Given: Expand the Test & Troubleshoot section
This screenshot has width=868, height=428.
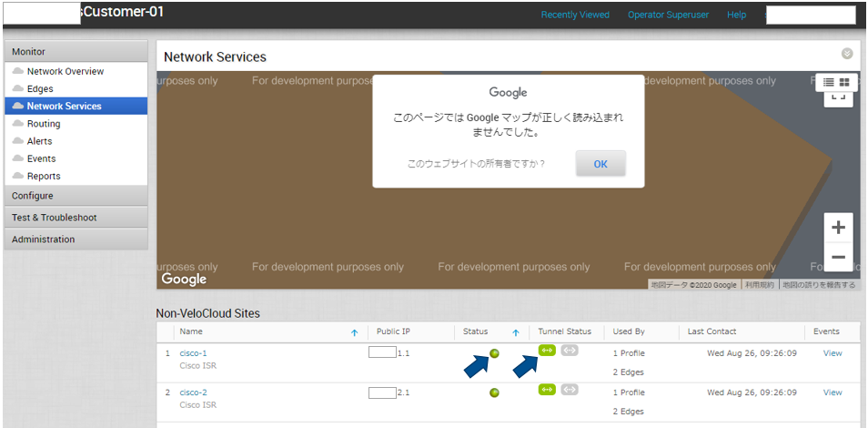Looking at the screenshot, I should (x=76, y=218).
